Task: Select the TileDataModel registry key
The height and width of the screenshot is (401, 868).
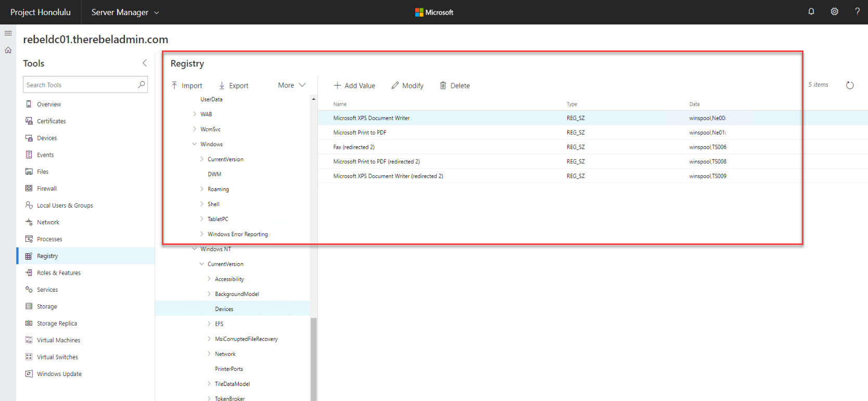Action: [x=232, y=384]
